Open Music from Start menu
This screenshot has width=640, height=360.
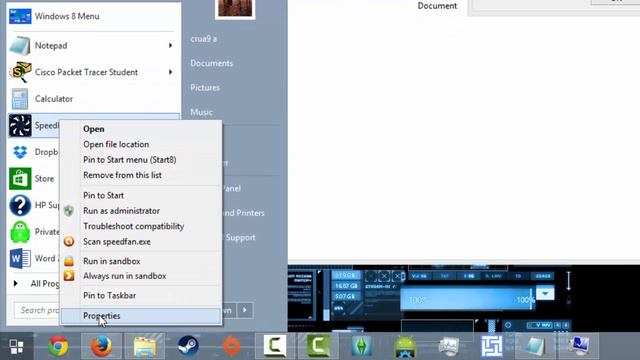coord(201,112)
